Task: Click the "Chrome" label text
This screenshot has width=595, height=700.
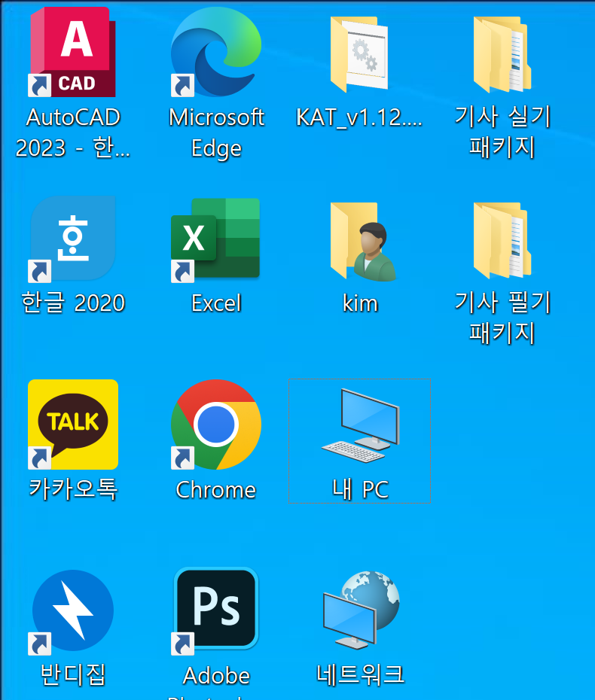Action: [x=216, y=490]
